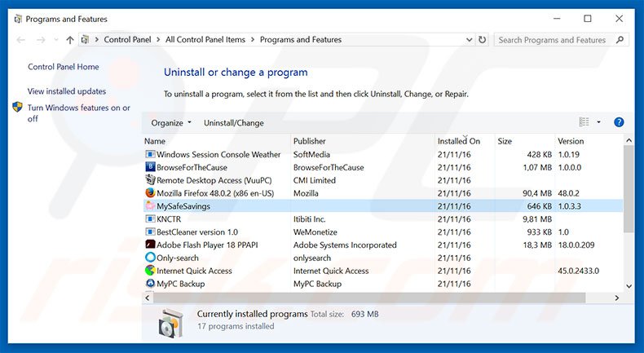This screenshot has height=353, width=644.
Task: Click the SoftMedia publisher cell
Action: (311, 155)
